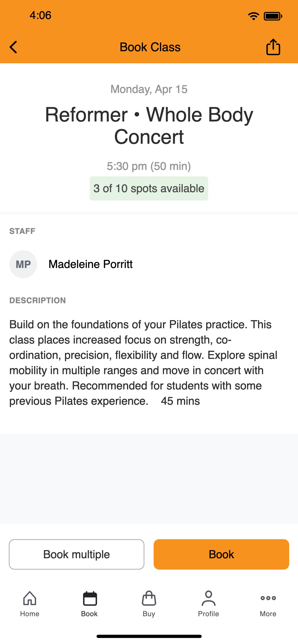This screenshot has width=298, height=644.
Task: Tap the Profile tab label
Action: point(208,614)
